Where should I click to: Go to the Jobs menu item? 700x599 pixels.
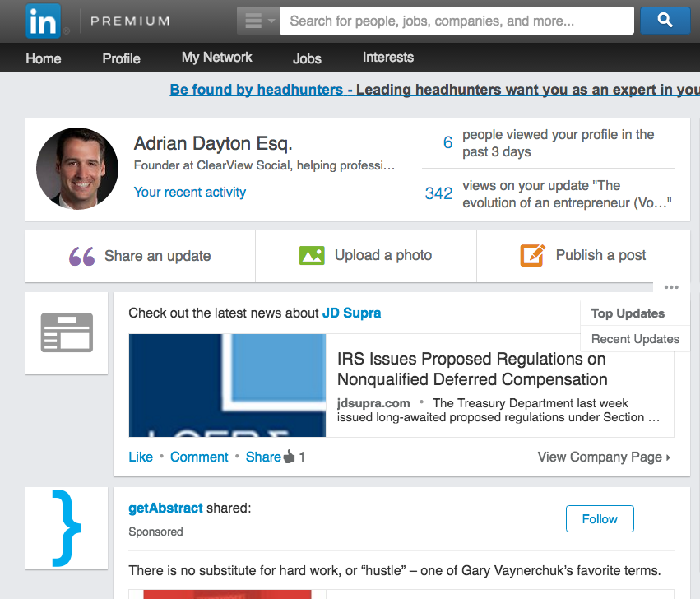[x=307, y=58]
